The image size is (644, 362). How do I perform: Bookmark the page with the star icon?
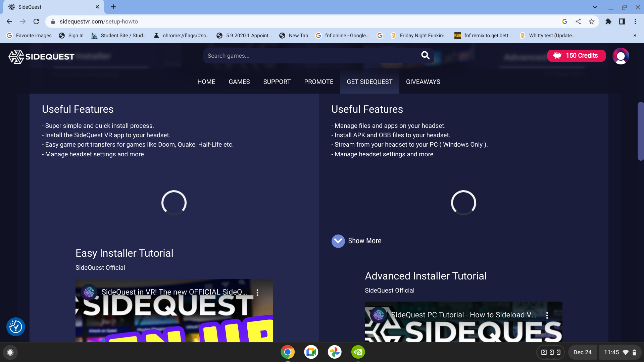pyautogui.click(x=592, y=21)
